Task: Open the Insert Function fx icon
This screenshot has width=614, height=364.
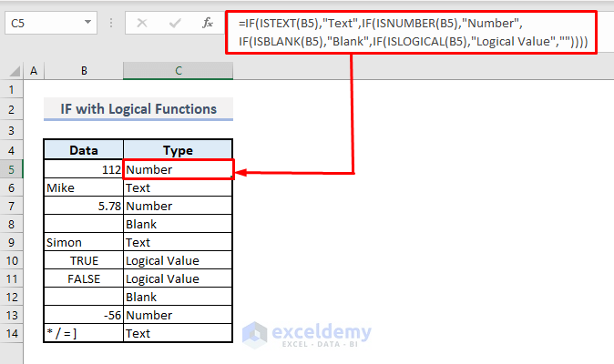Action: pos(208,23)
